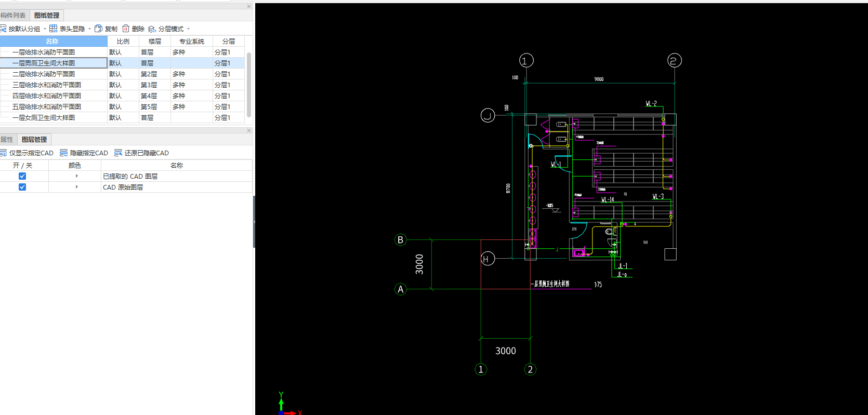Click the 分层模式 layers icon
This screenshot has width=868, height=415.
pyautogui.click(x=152, y=29)
